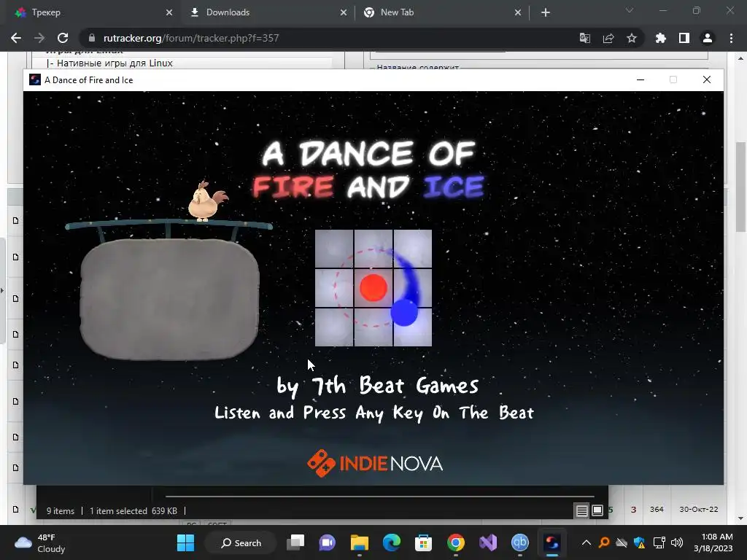The image size is (747, 560).
Task: Expand hidden system tray icons
Action: point(587,542)
